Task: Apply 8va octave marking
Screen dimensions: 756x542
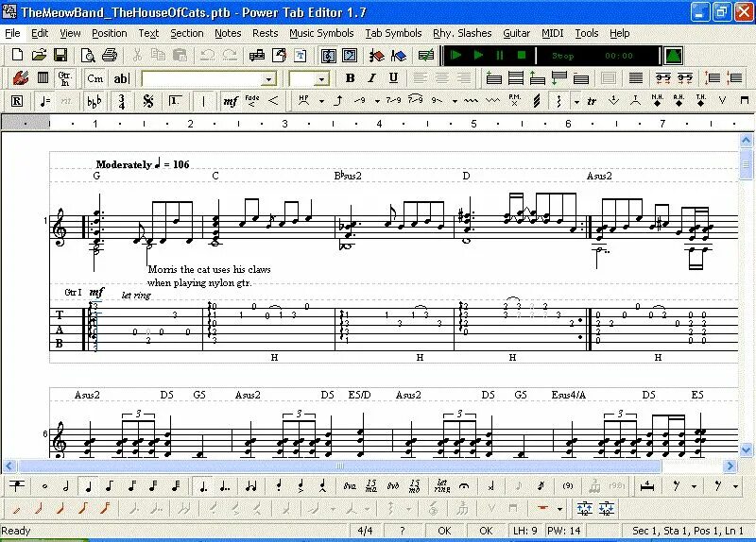Action: (350, 486)
